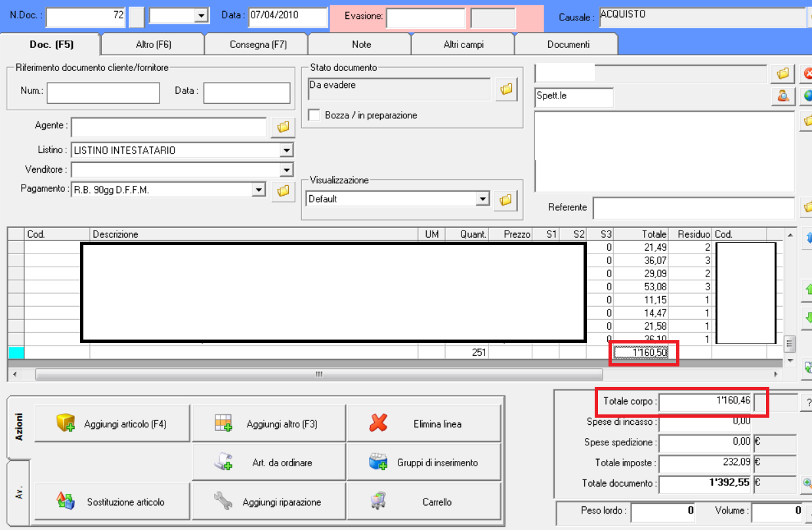Open the Altri campi tab

(x=464, y=45)
